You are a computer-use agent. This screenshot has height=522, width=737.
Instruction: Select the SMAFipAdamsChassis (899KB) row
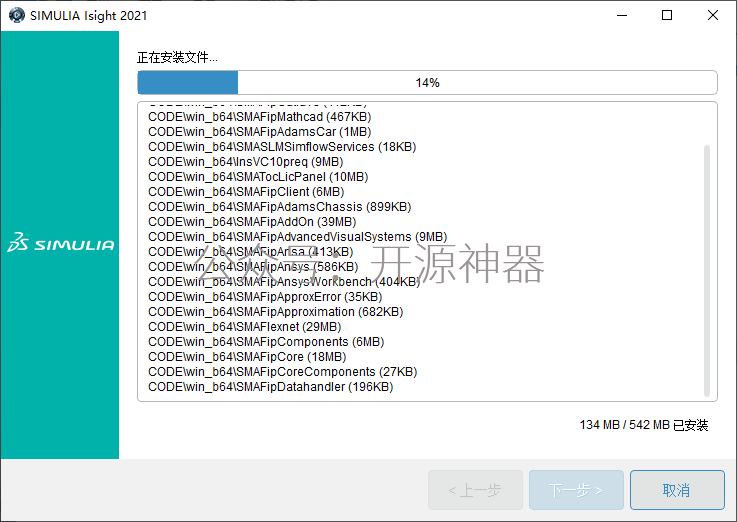tap(280, 207)
